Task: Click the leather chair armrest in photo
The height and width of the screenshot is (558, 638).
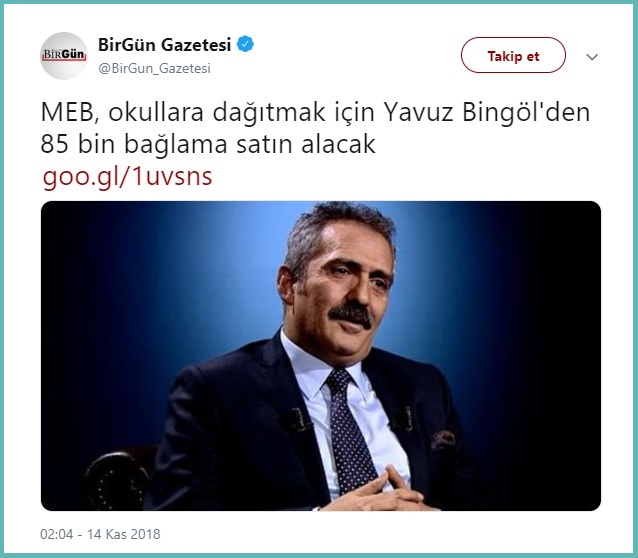Action: tap(117, 480)
